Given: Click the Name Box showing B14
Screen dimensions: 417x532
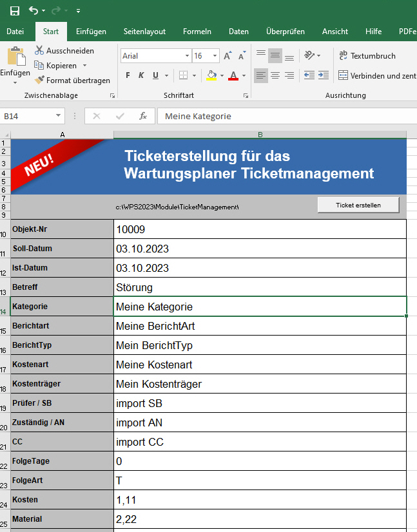Looking at the screenshot, I should [x=27, y=117].
